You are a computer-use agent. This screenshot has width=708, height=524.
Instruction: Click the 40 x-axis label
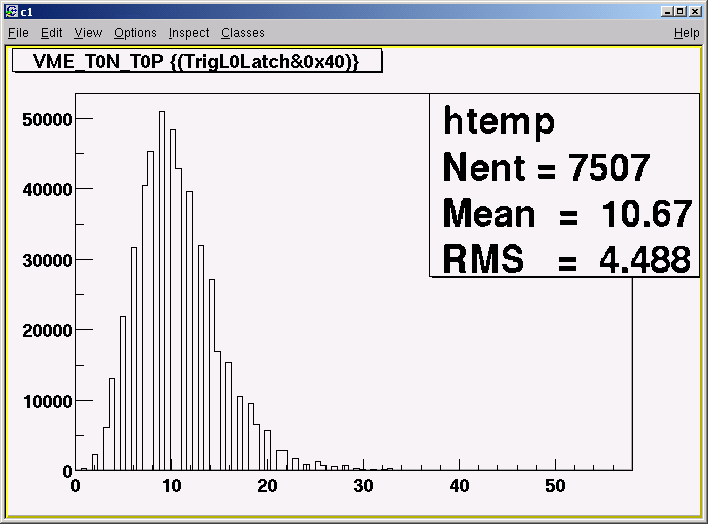(459, 486)
